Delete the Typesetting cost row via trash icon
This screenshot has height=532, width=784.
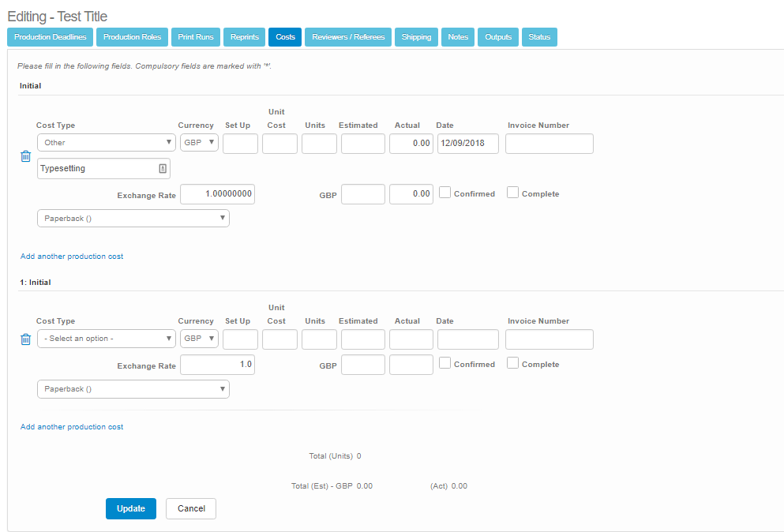click(x=25, y=156)
